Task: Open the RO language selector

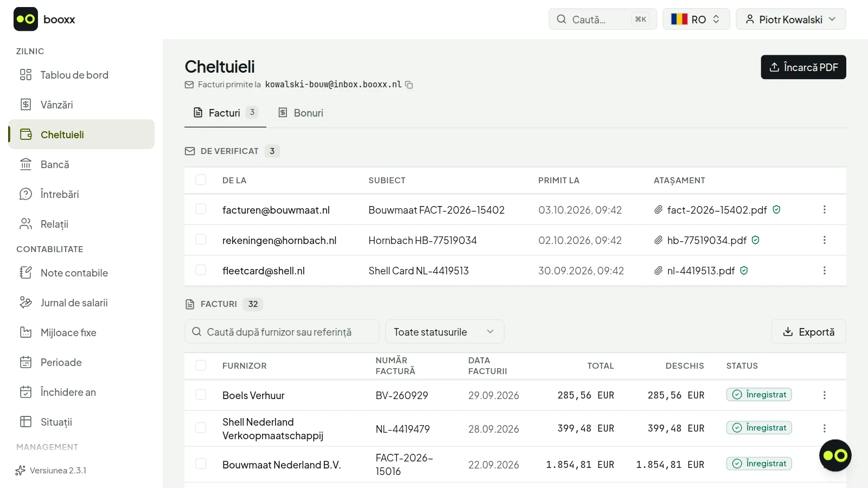Action: (x=696, y=20)
